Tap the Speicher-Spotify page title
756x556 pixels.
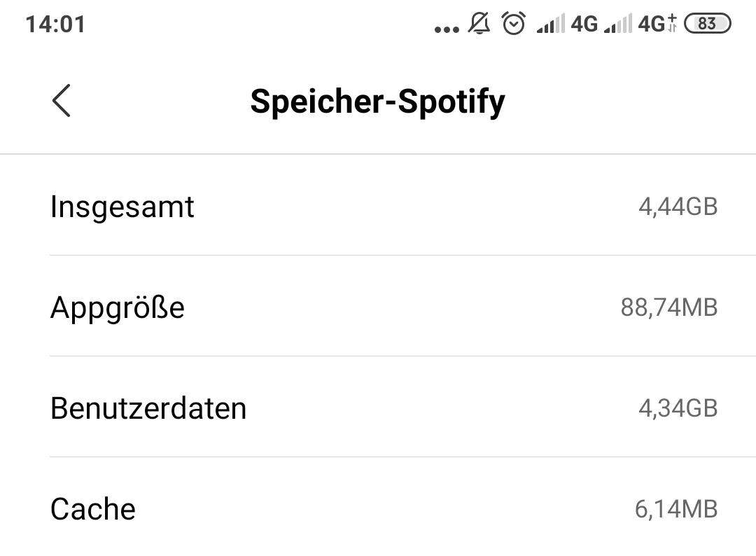[x=377, y=101]
